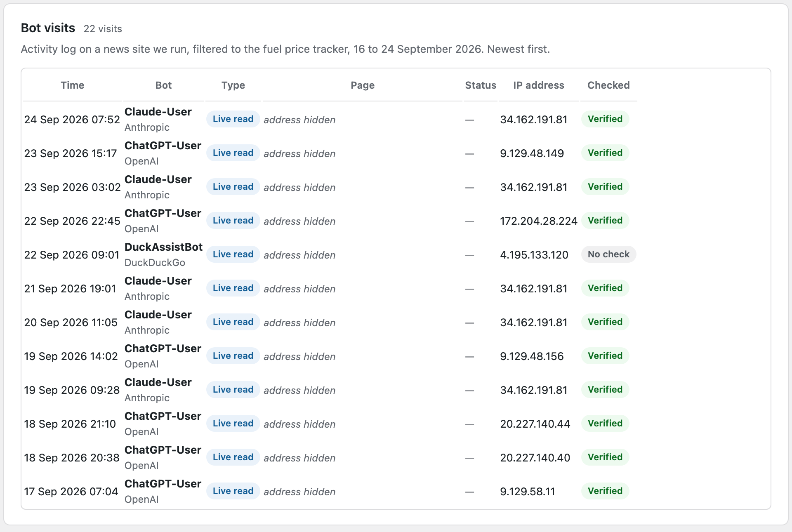Select the 23 Sep 2026 03:02 timestamp
Viewport: 792px width, 532px height.
coord(72,187)
